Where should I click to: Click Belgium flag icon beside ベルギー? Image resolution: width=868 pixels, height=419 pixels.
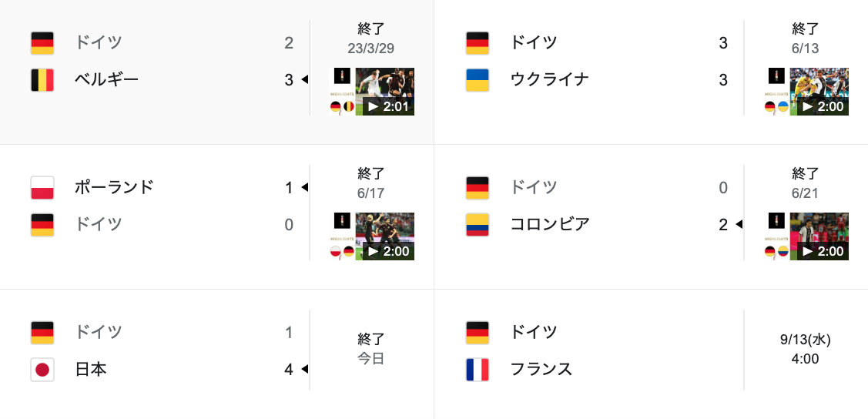[42, 79]
